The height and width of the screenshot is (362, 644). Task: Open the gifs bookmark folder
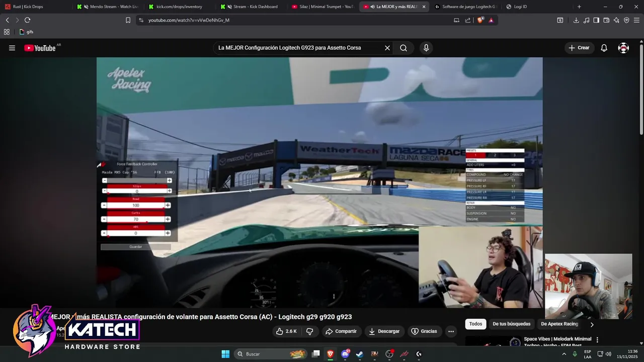[27, 32]
